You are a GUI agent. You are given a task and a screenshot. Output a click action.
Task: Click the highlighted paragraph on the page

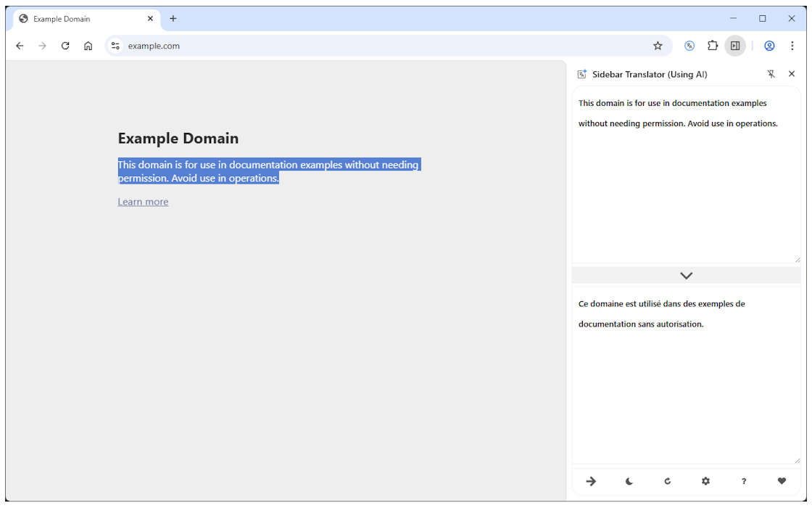tap(269, 171)
